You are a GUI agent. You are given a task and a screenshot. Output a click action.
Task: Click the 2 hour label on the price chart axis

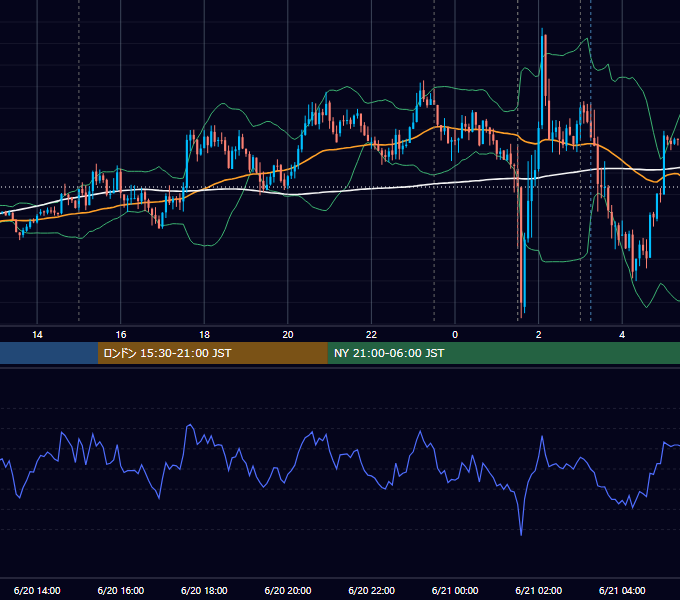point(539,335)
